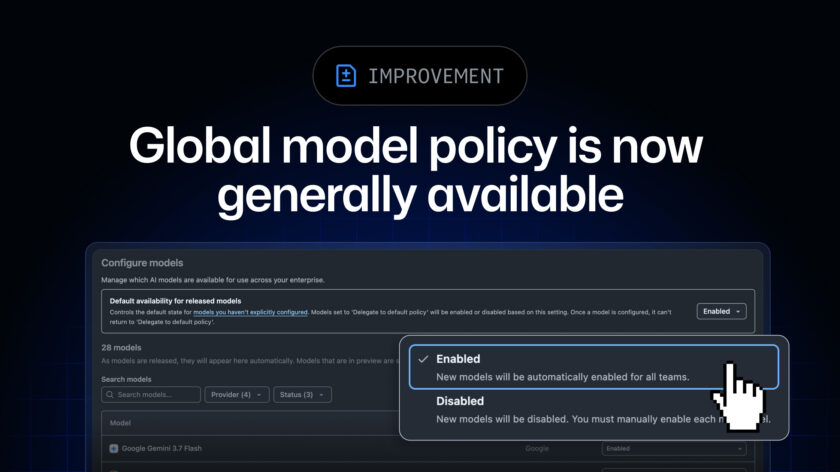Image resolution: width=840 pixels, height=472 pixels.
Task: Click the '28 models' count text
Action: point(121,348)
